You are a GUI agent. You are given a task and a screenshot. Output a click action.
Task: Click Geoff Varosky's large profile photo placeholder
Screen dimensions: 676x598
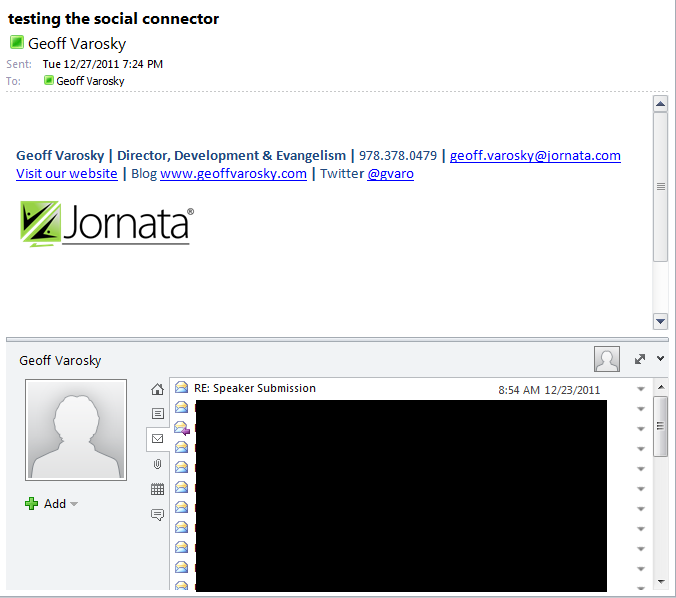pyautogui.click(x=76, y=430)
